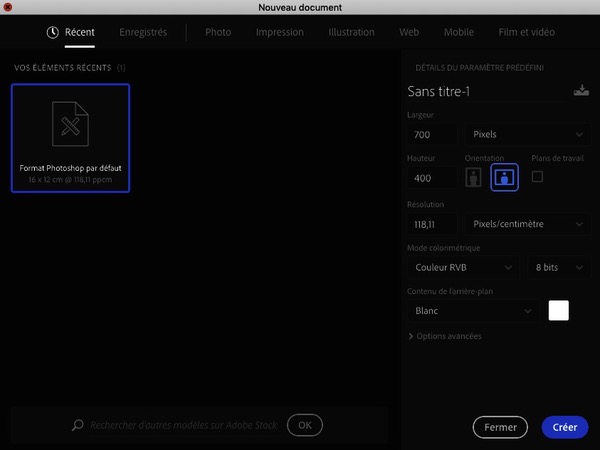This screenshot has height=450, width=600.
Task: Click the DÉTAILS DU PARAMÈTRE PRÉDÉFINI heading
Action: click(x=479, y=68)
